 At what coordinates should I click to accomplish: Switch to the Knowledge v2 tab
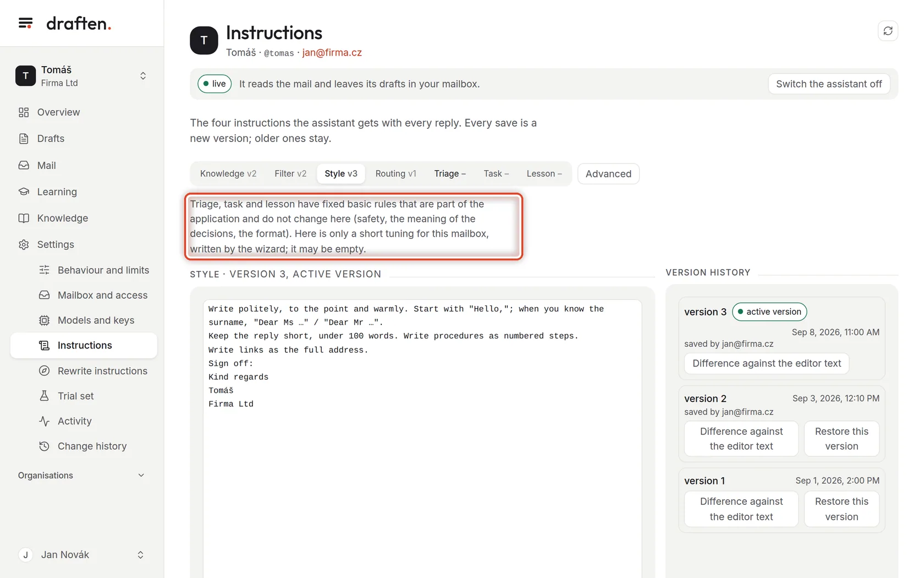(x=228, y=173)
